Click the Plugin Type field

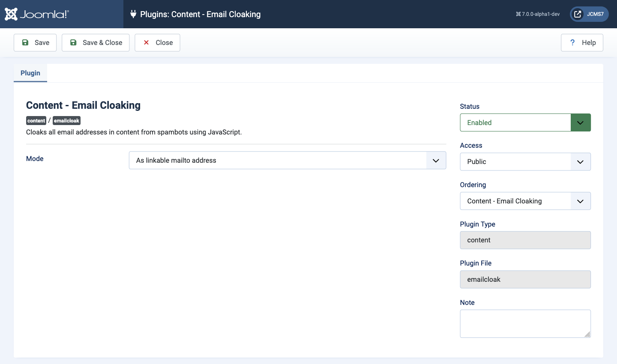525,240
